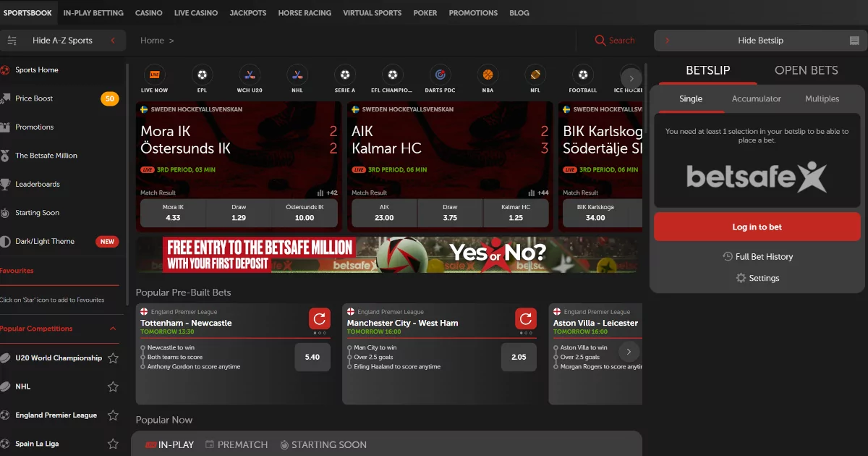Click the Full Bet History clock icon
The height and width of the screenshot is (456, 868).
728,256
